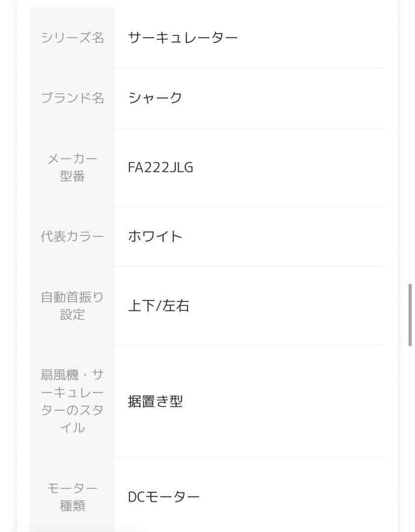Click the 種類 line under モーター
415x532 pixels.
coord(72,505)
